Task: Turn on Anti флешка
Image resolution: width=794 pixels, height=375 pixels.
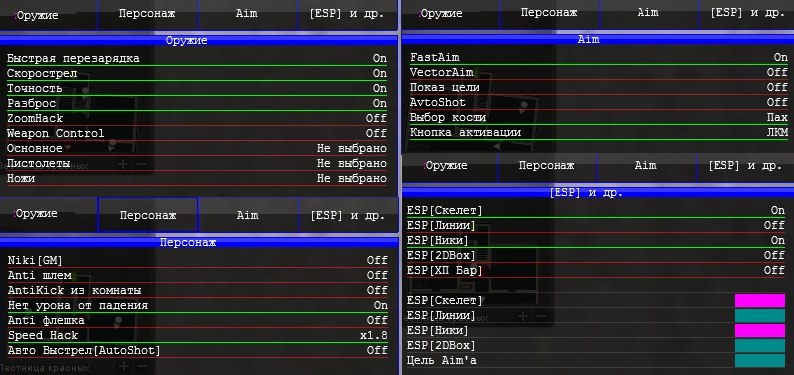Action: click(197, 320)
